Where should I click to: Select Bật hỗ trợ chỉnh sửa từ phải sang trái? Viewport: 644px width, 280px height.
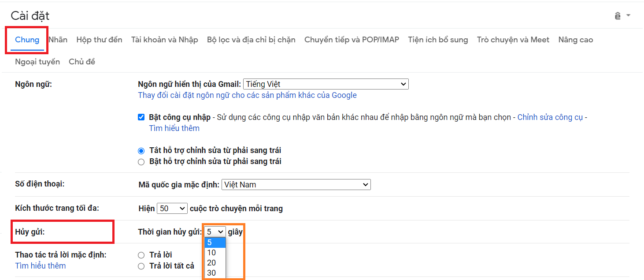[141, 161]
